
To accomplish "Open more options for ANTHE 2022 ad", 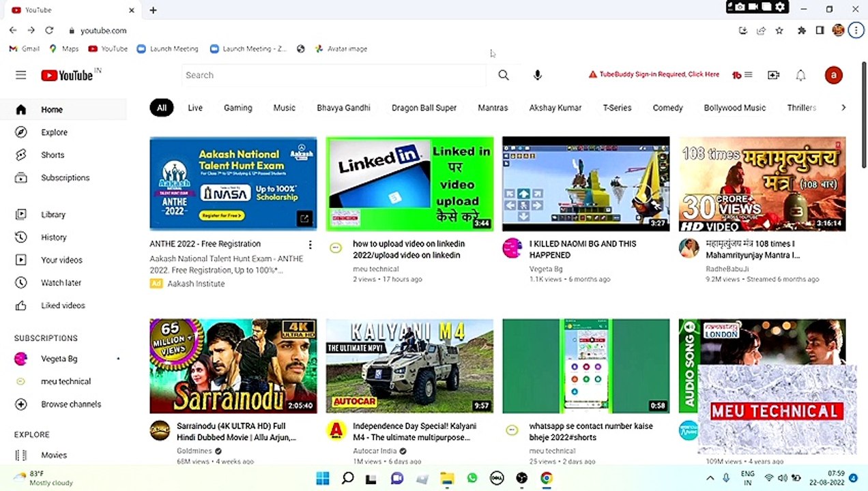I will pyautogui.click(x=310, y=244).
